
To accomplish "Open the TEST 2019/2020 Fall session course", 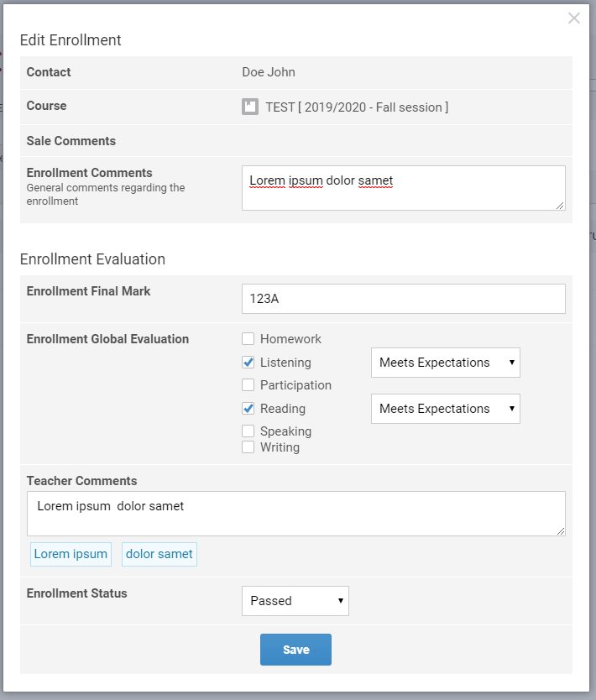I will (357, 107).
